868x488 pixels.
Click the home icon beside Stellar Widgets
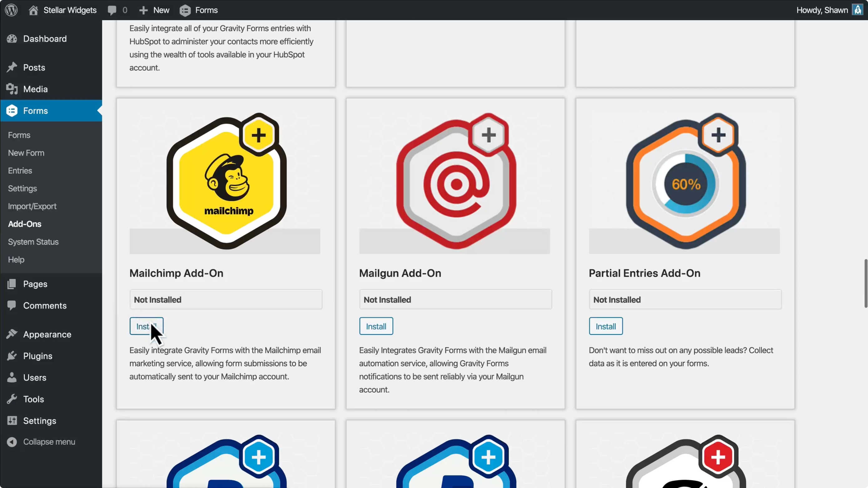coord(33,10)
